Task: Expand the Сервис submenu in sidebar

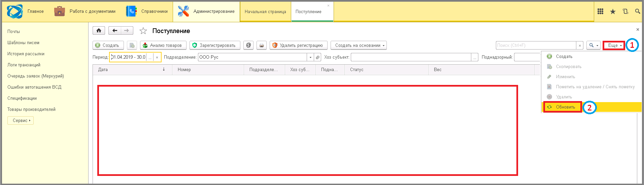Action: pyautogui.click(x=21, y=120)
